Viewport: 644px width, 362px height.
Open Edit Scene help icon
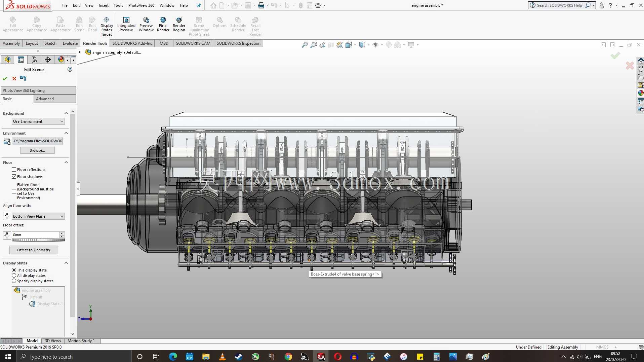(70, 69)
